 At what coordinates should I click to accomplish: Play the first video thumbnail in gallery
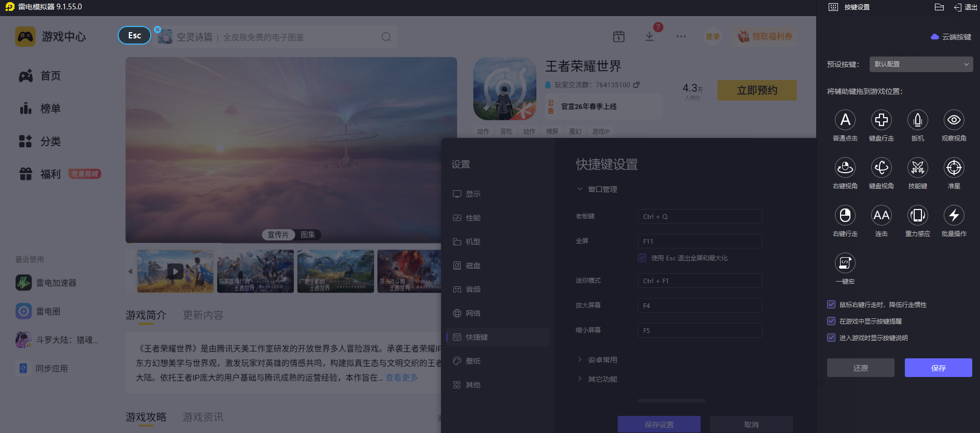pos(175,271)
